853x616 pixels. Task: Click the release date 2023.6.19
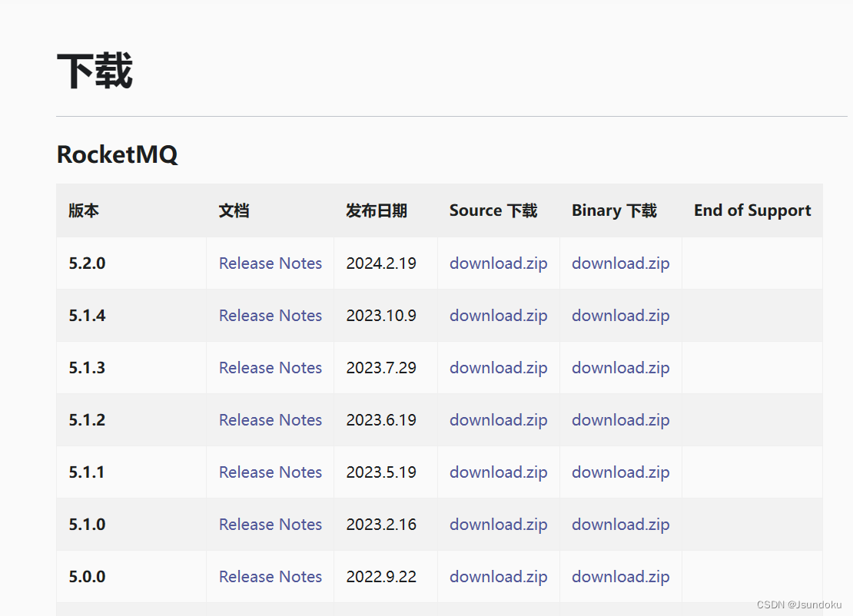pos(381,419)
